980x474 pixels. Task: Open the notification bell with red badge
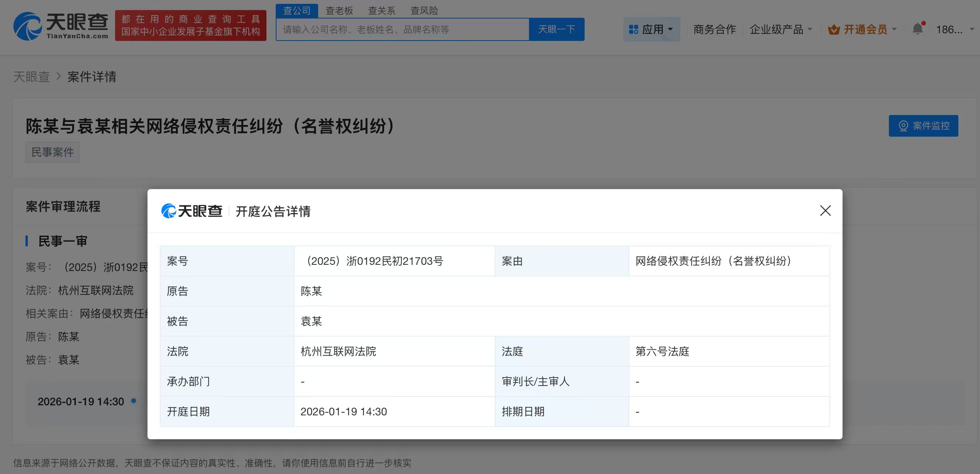pos(918,28)
